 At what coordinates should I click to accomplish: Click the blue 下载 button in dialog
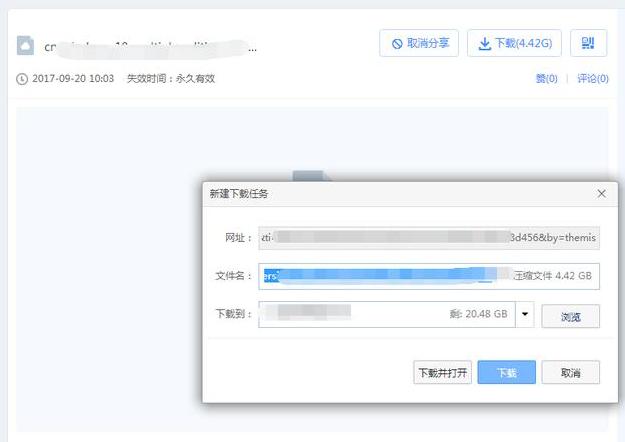point(507,373)
